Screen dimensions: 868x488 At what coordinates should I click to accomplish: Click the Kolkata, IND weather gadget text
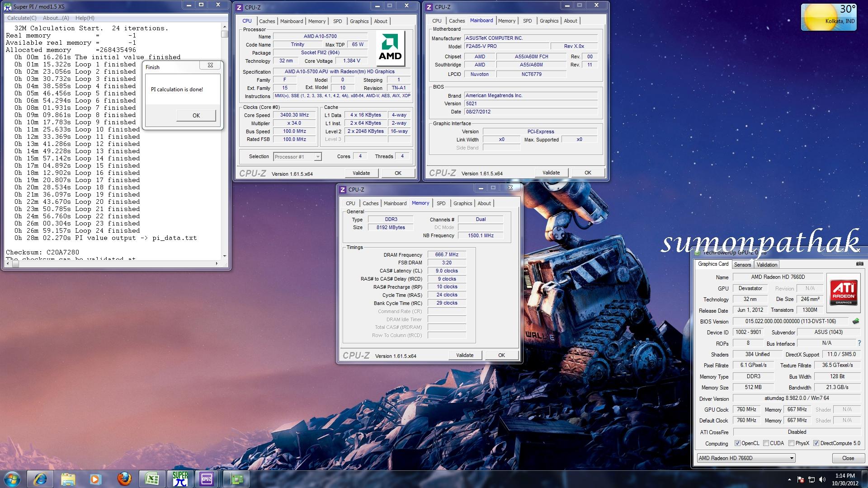[840, 21]
